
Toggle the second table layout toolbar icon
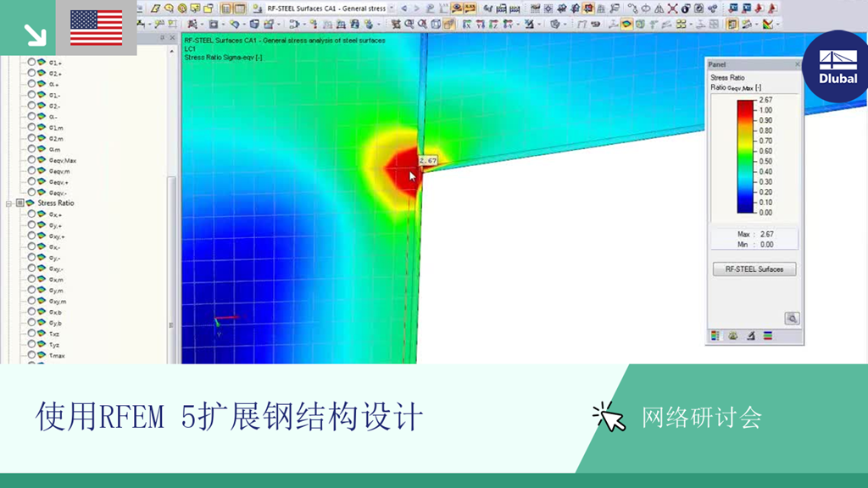(240, 8)
